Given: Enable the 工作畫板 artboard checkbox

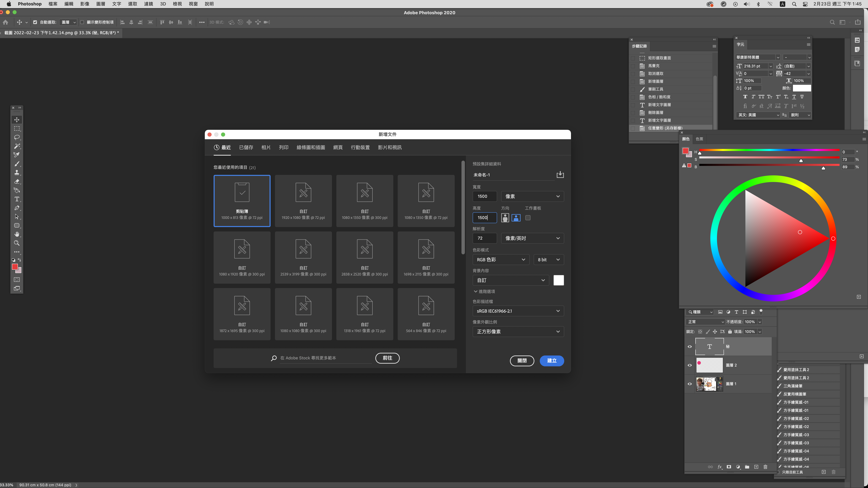Looking at the screenshot, I should pyautogui.click(x=528, y=218).
